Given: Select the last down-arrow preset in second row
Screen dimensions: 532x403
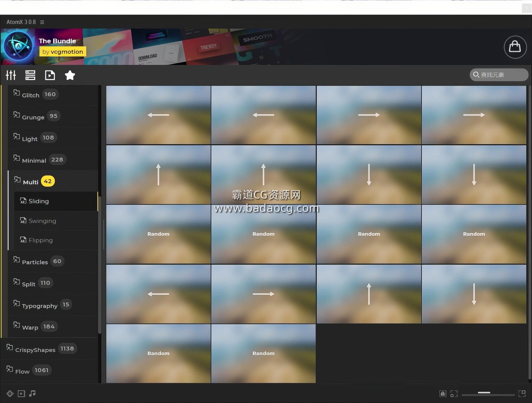Looking at the screenshot, I should (474, 175).
